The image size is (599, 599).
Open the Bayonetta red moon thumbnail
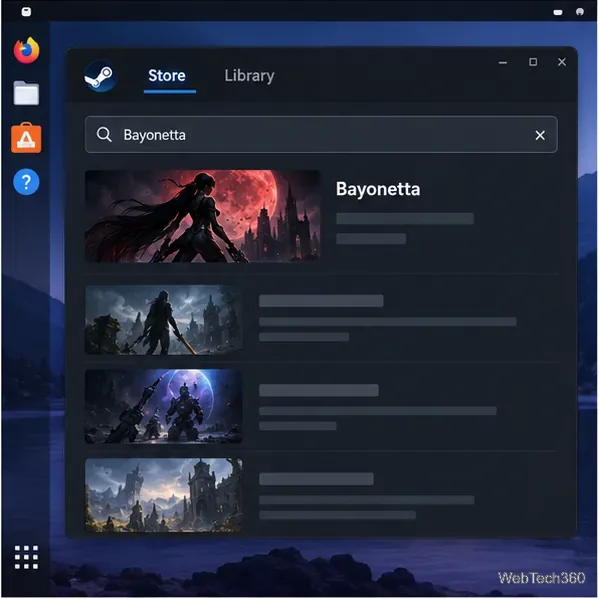pyautogui.click(x=202, y=216)
